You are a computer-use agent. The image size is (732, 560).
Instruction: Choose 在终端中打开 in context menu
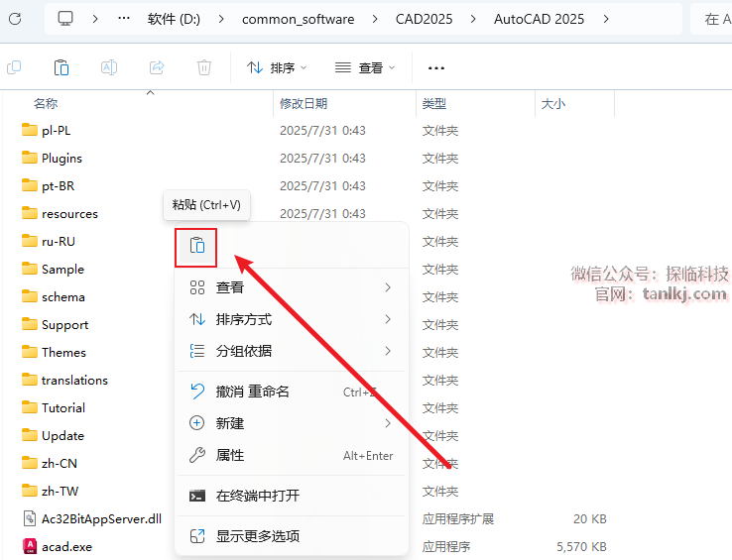[x=292, y=496]
